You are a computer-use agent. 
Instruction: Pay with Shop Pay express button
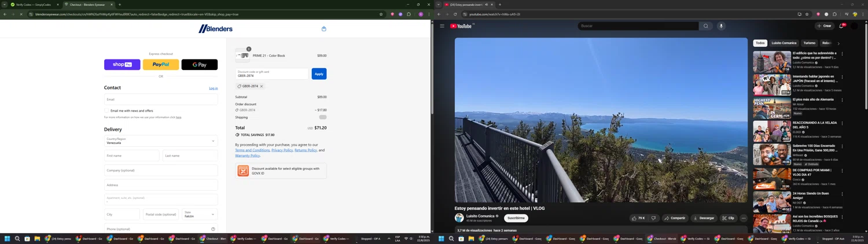coord(122,65)
